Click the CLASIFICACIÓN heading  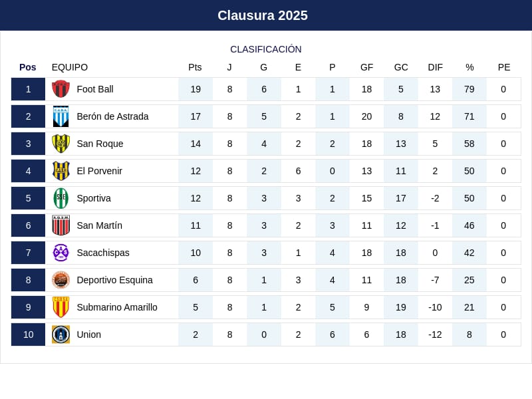[x=266, y=49]
